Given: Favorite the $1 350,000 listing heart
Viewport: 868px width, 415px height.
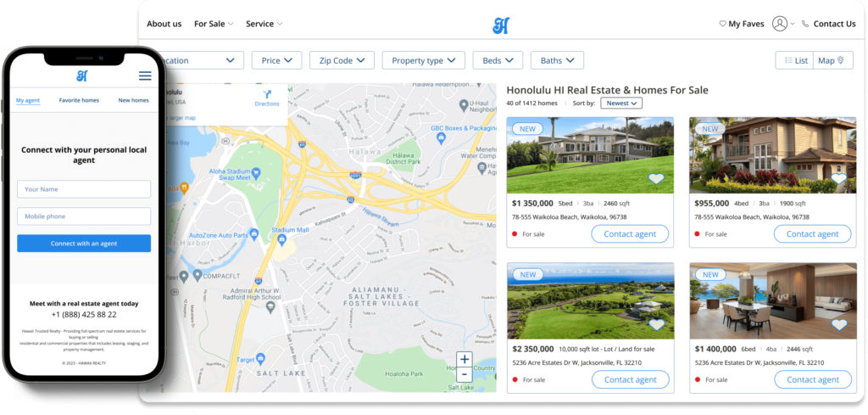Looking at the screenshot, I should point(656,179).
